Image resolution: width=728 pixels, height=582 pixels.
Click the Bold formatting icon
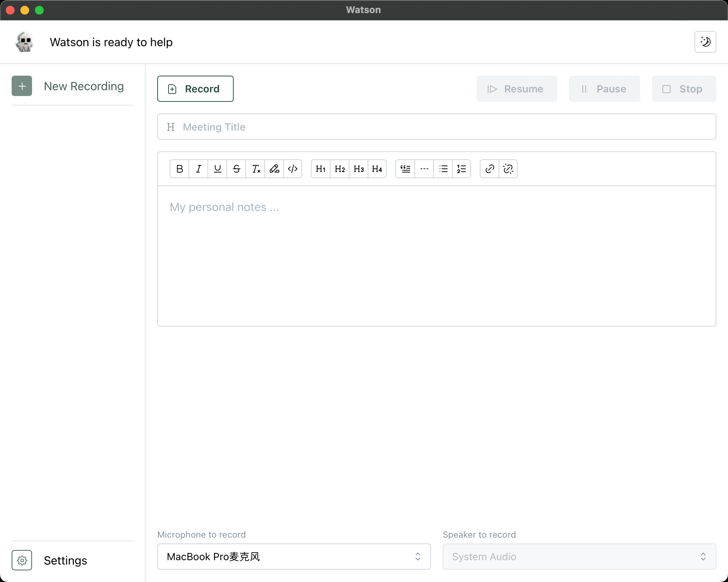(x=179, y=169)
